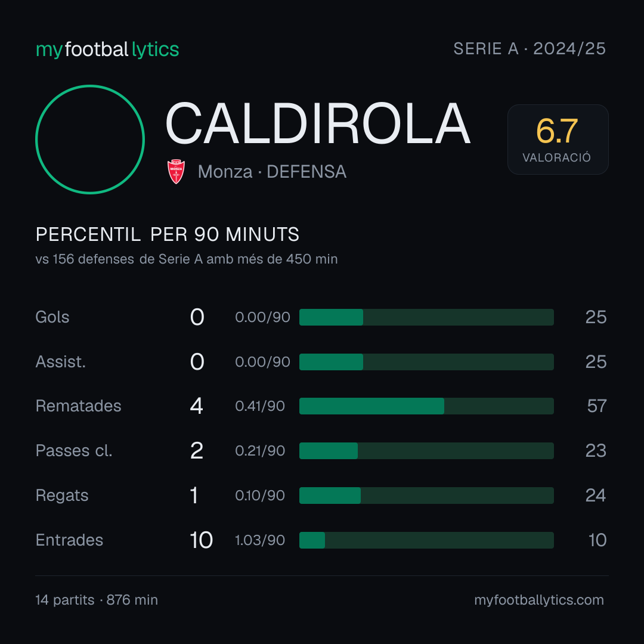The height and width of the screenshot is (644, 644).
Task: Click the empty player photo circle
Action: tap(90, 139)
